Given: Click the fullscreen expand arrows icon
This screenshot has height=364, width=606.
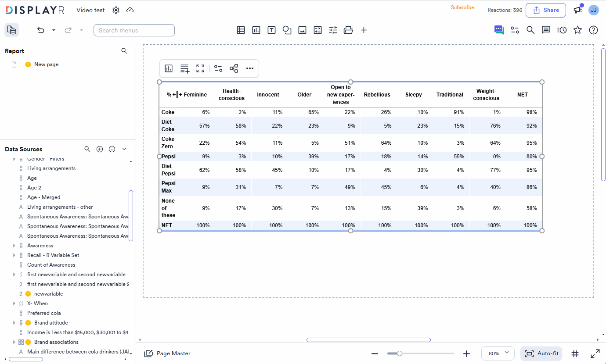Looking at the screenshot, I should pos(595,353).
